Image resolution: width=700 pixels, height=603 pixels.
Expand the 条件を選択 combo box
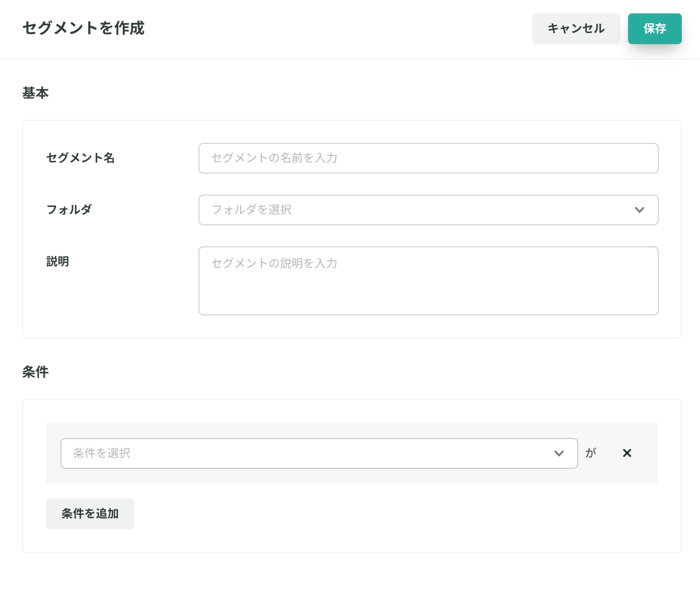(319, 453)
